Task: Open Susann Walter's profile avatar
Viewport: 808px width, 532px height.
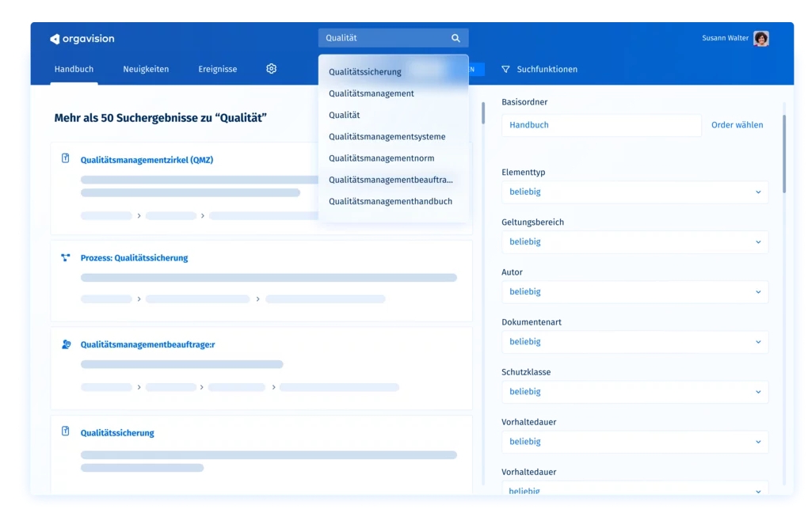Action: (761, 38)
